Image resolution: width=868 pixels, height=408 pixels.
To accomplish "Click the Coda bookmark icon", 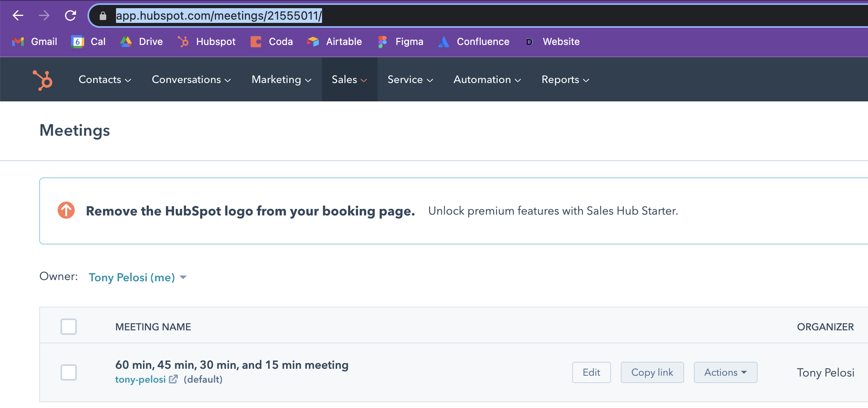I will pyautogui.click(x=256, y=42).
